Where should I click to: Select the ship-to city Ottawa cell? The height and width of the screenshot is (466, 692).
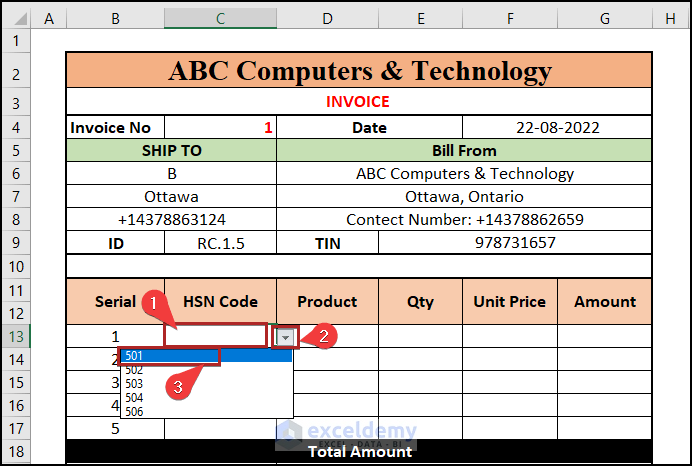(171, 196)
